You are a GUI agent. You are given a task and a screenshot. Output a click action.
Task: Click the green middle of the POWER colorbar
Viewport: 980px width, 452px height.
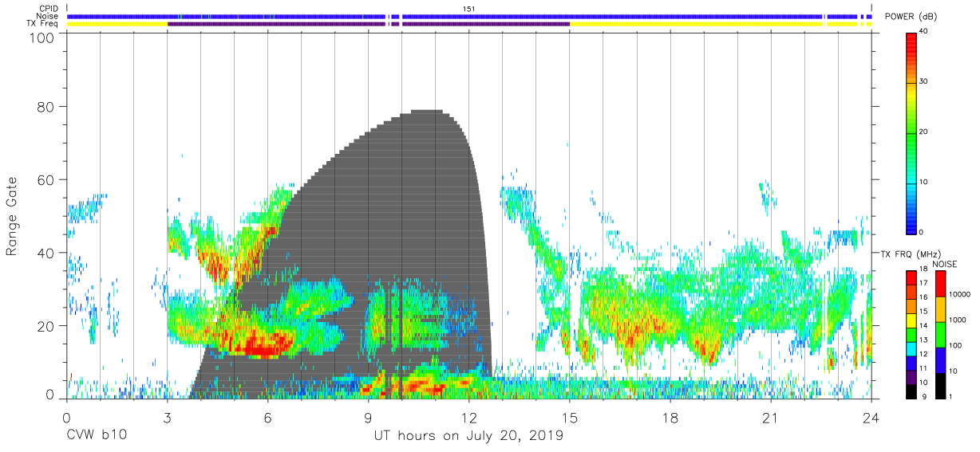[911, 132]
